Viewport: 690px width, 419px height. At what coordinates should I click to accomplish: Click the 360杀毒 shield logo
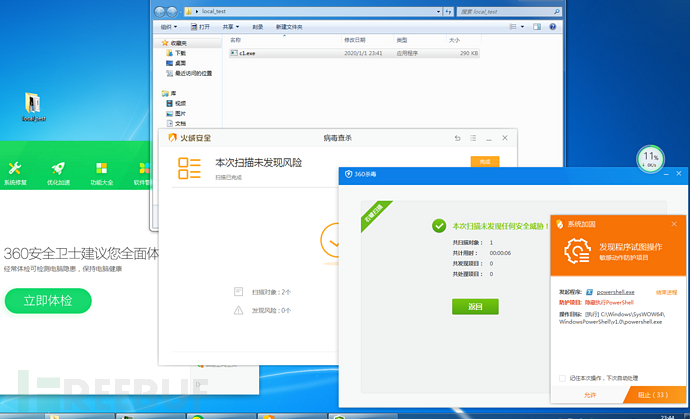pyautogui.click(x=349, y=174)
